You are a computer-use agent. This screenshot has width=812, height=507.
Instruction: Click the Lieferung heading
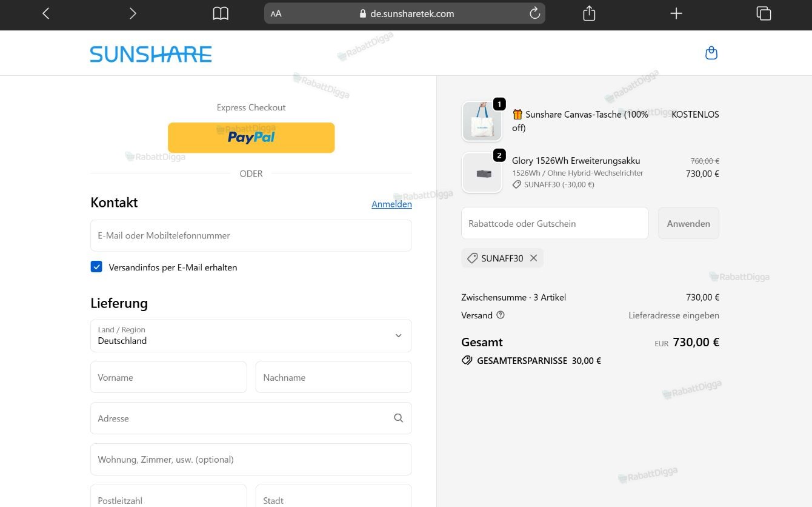(119, 303)
